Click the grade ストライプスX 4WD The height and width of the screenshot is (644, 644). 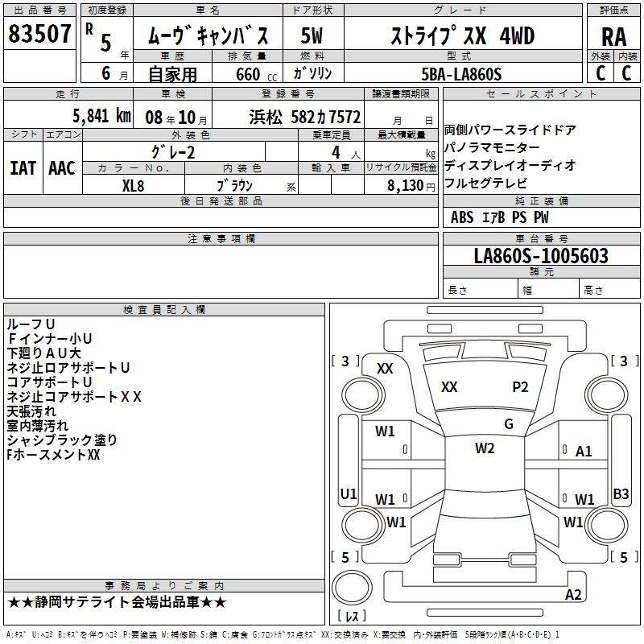[462, 35]
